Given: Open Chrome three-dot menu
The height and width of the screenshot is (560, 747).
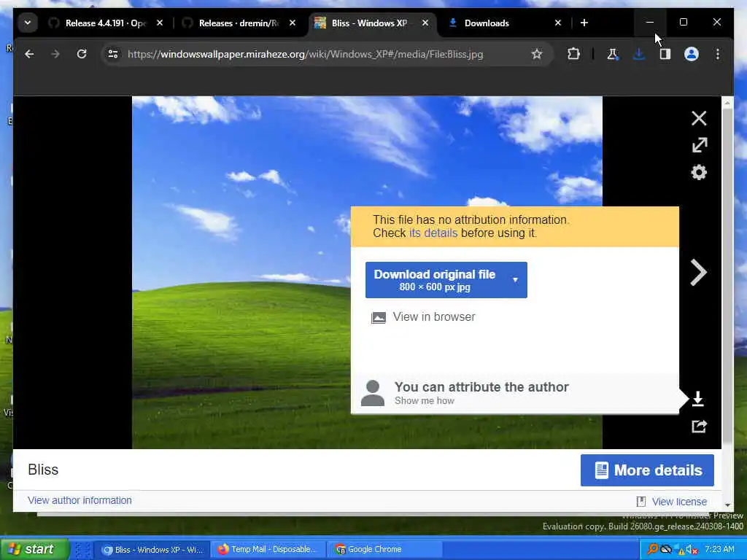Looking at the screenshot, I should coord(718,54).
